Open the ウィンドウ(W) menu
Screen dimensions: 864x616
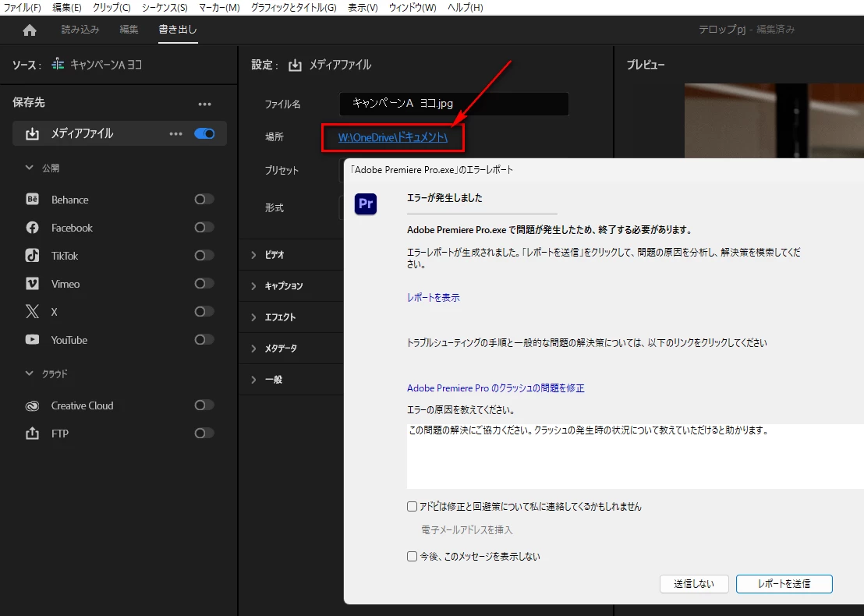(x=413, y=8)
